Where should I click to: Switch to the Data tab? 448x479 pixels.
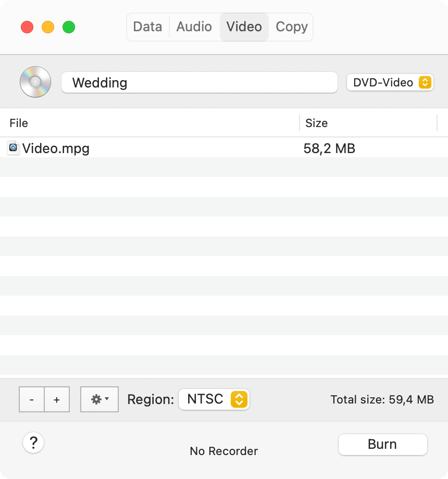147,27
